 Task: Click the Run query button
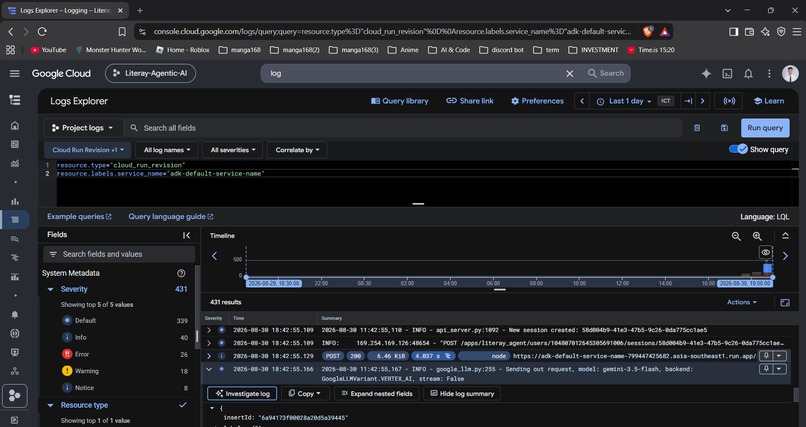[765, 128]
